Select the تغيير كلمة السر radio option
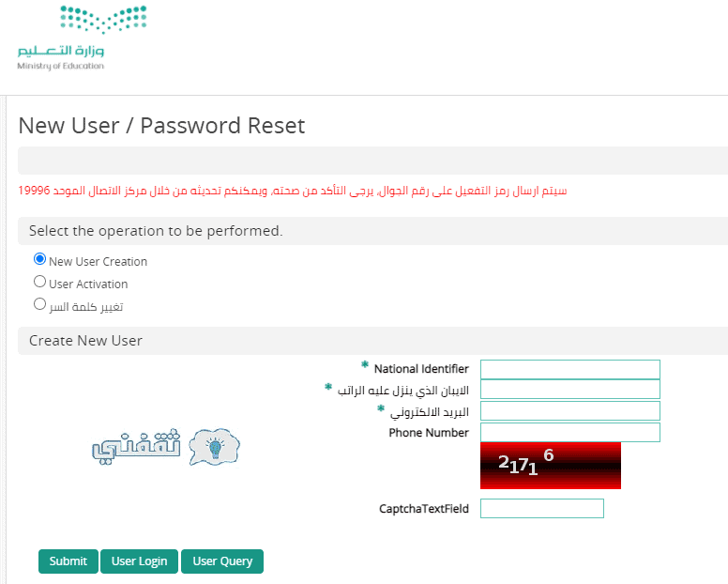Image resolution: width=728 pixels, height=584 pixels. [40, 304]
